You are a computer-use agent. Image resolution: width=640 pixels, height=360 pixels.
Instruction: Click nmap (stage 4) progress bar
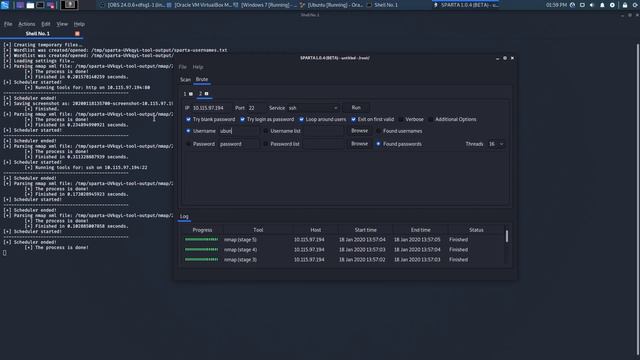click(x=202, y=249)
